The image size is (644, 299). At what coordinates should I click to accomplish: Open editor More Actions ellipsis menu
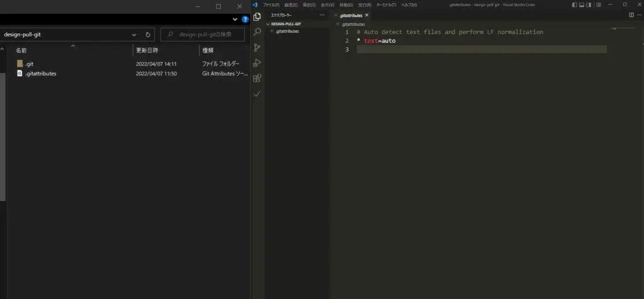[x=639, y=15]
